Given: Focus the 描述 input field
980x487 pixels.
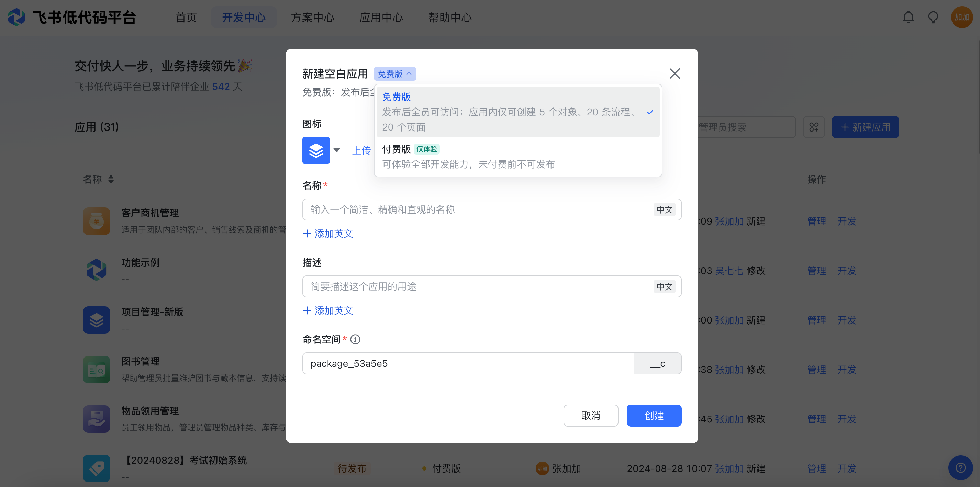Looking at the screenshot, I should [492, 286].
